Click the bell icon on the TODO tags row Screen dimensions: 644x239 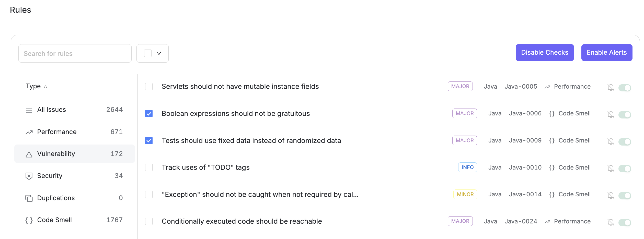[611, 169]
